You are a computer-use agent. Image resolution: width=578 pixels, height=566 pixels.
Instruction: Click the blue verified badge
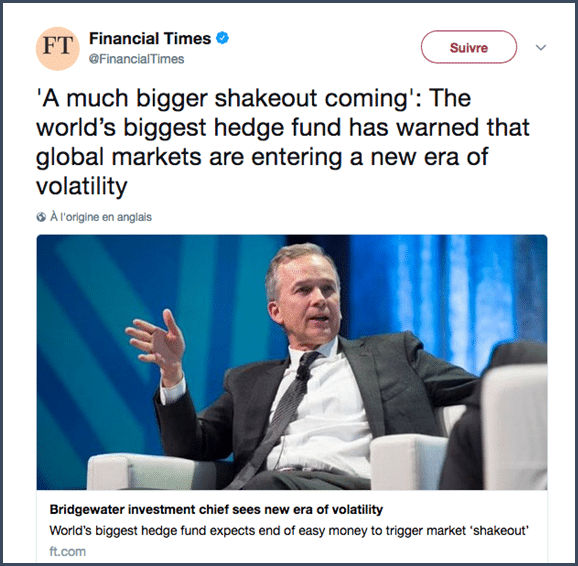click(222, 38)
